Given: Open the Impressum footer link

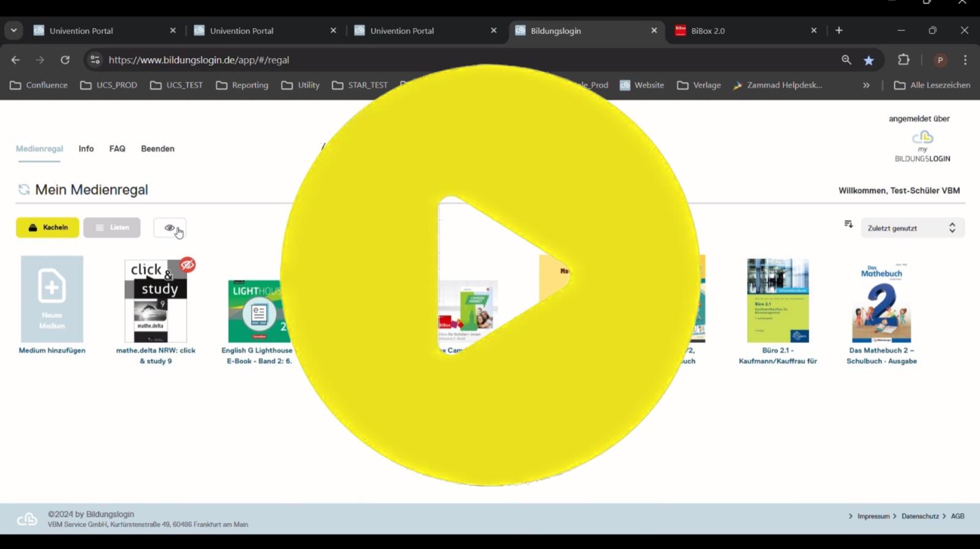Looking at the screenshot, I should tap(873, 517).
